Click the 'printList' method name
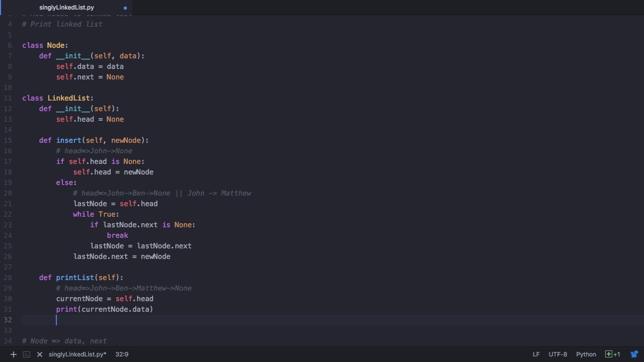Image resolution: width=644 pixels, height=362 pixels. click(75, 278)
